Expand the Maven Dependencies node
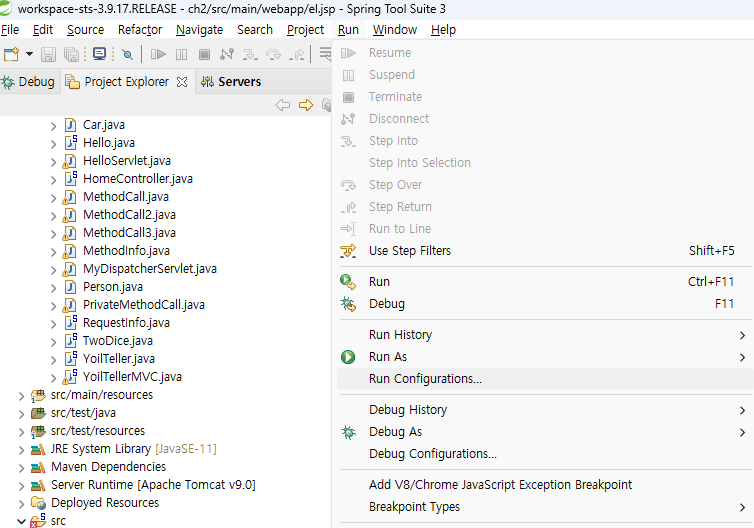Image resolution: width=754 pixels, height=528 pixels. tap(21, 468)
